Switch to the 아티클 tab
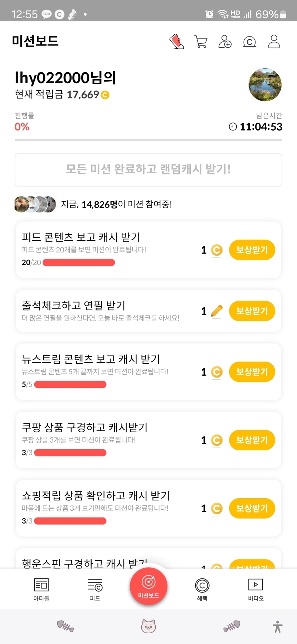This screenshot has width=297, height=644. coord(41,589)
